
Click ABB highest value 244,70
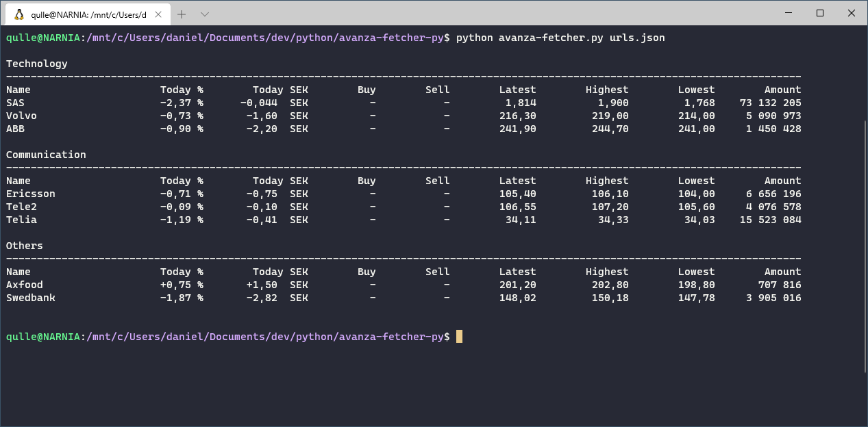pyautogui.click(x=610, y=129)
